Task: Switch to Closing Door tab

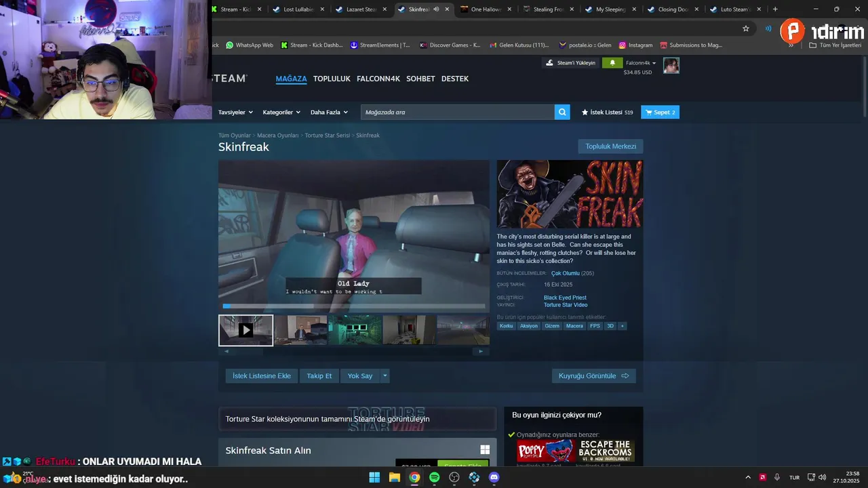Action: coord(673,9)
